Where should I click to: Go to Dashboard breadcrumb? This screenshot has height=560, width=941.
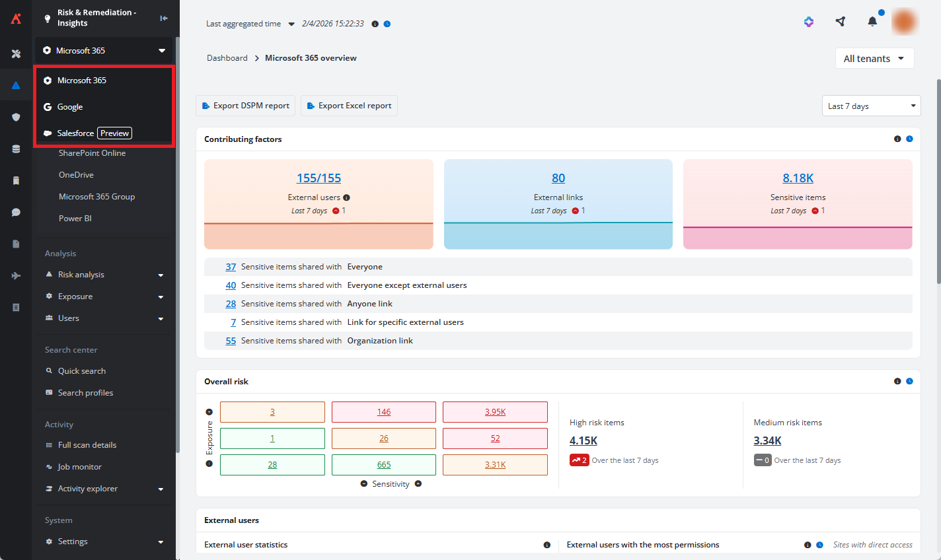pos(227,58)
